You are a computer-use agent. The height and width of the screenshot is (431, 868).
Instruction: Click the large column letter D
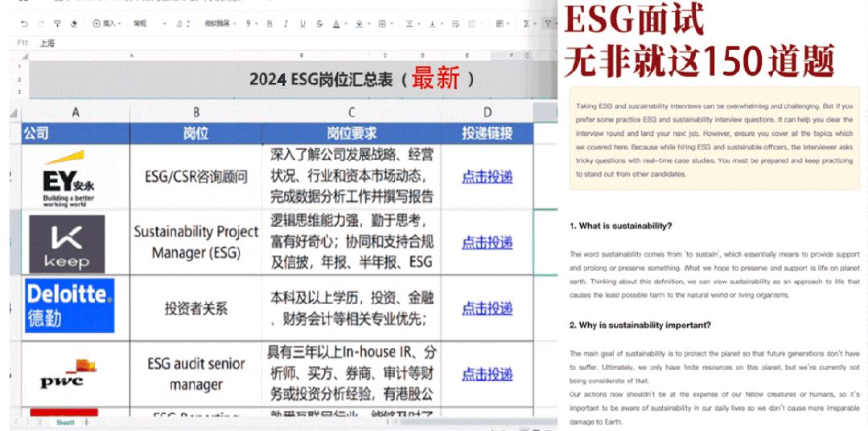487,113
